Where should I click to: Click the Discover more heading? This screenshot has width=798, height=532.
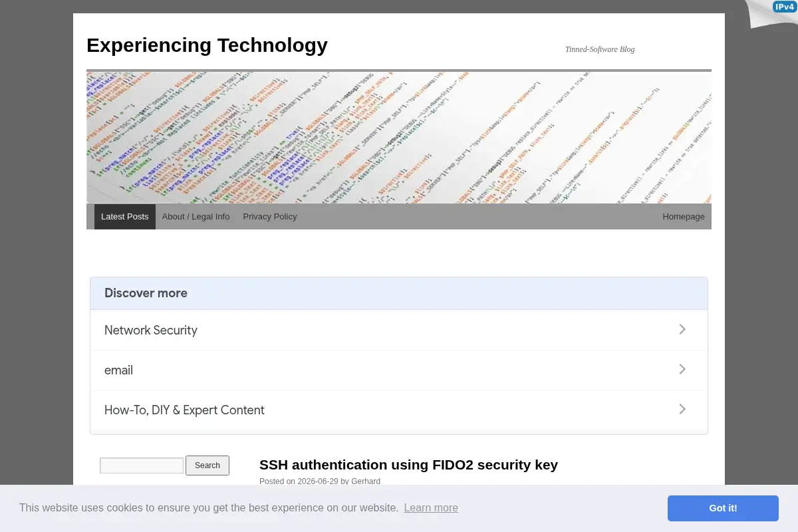click(146, 293)
